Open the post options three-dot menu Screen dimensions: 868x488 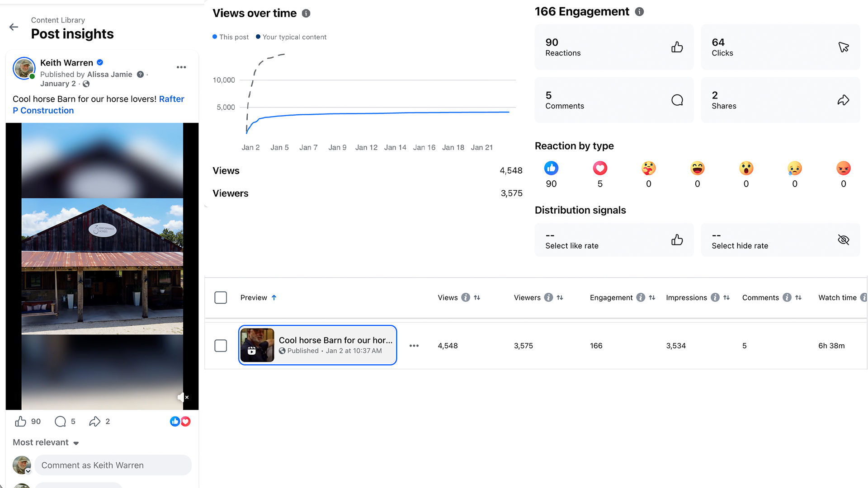pyautogui.click(x=181, y=67)
